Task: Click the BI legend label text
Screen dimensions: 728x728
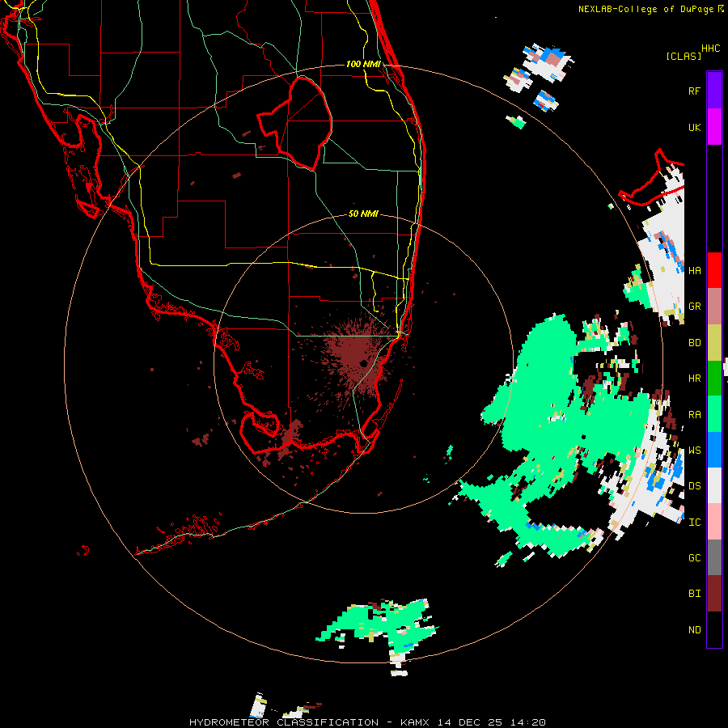Action: click(694, 594)
